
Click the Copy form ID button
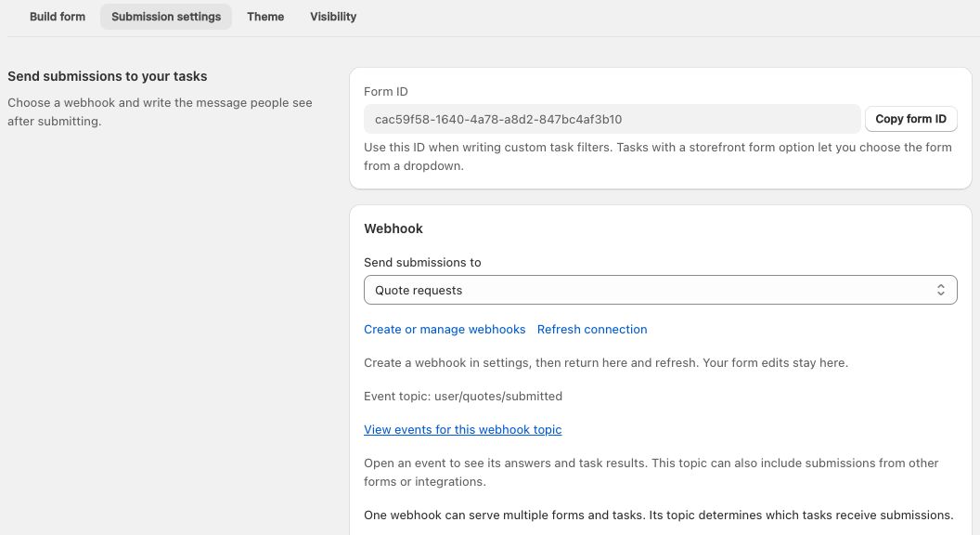910,119
